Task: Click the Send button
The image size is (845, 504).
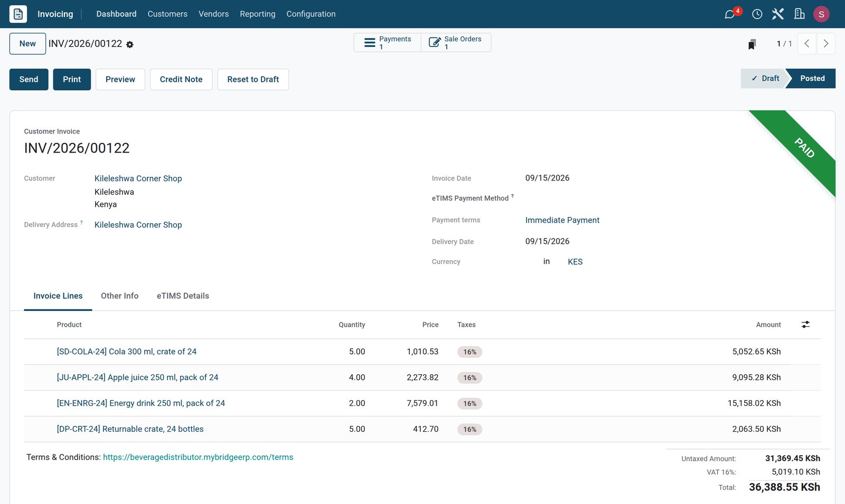Action: (x=29, y=80)
